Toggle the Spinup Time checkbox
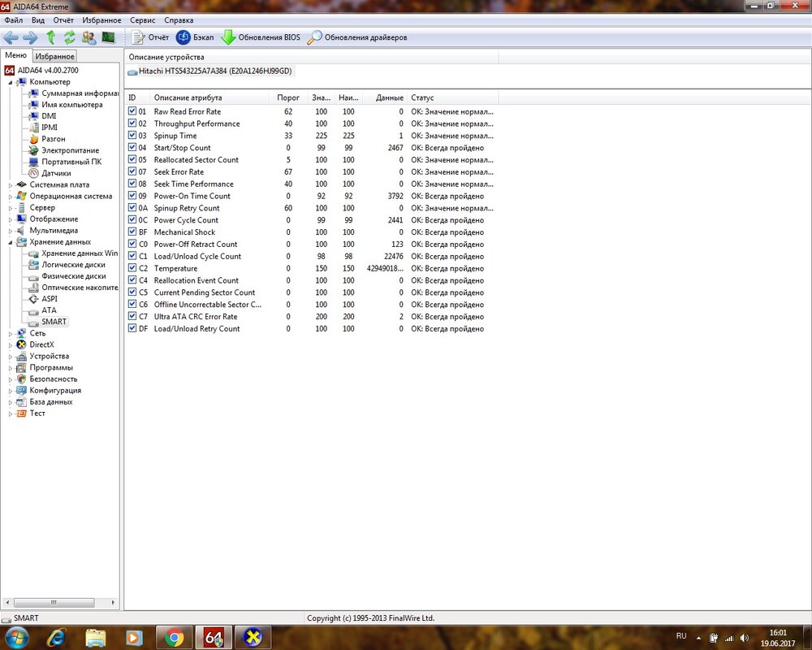812x650 pixels. pos(132,136)
